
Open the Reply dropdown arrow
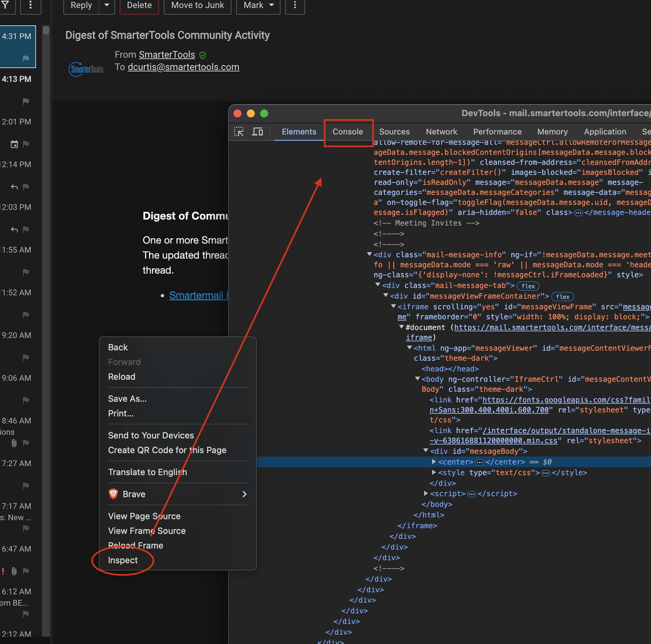[107, 5]
